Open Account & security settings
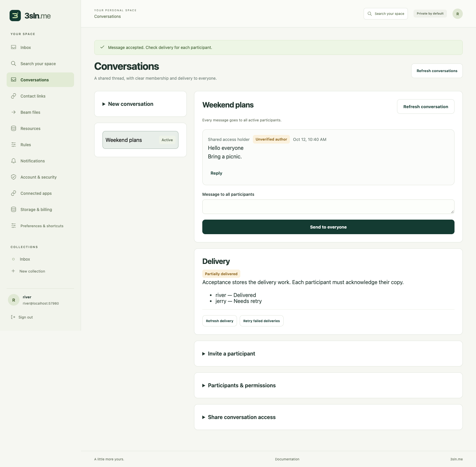 (40, 177)
